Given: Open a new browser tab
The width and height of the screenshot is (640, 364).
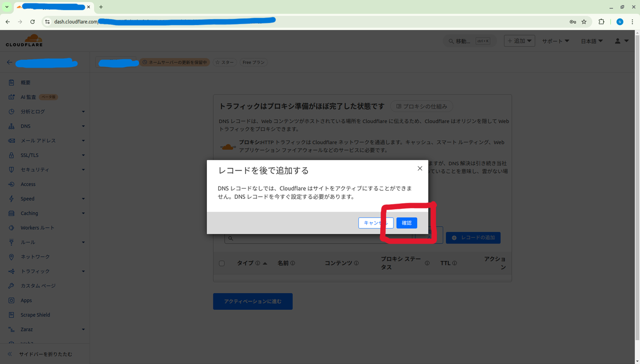Looking at the screenshot, I should coord(101,7).
